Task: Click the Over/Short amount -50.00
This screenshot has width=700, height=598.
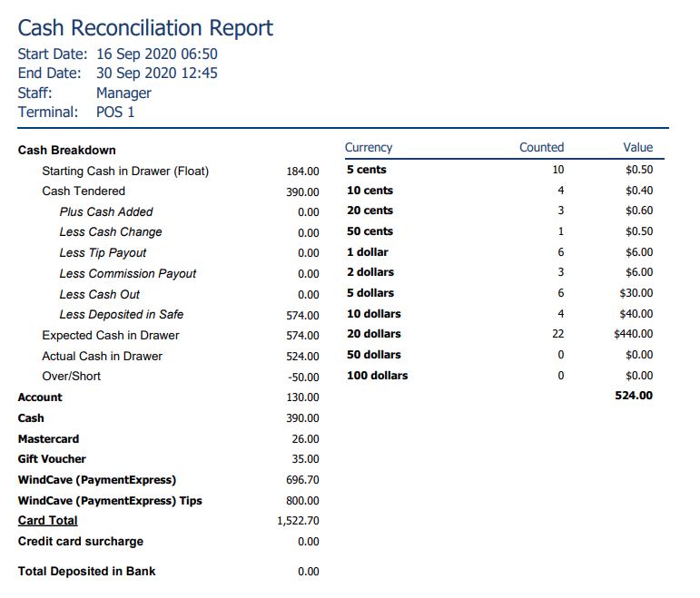Action: coord(303,377)
